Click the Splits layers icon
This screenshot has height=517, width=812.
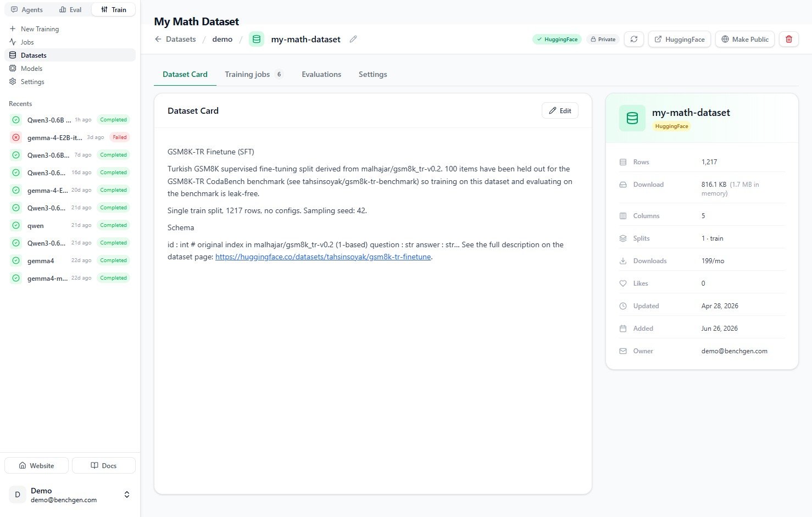pos(623,238)
